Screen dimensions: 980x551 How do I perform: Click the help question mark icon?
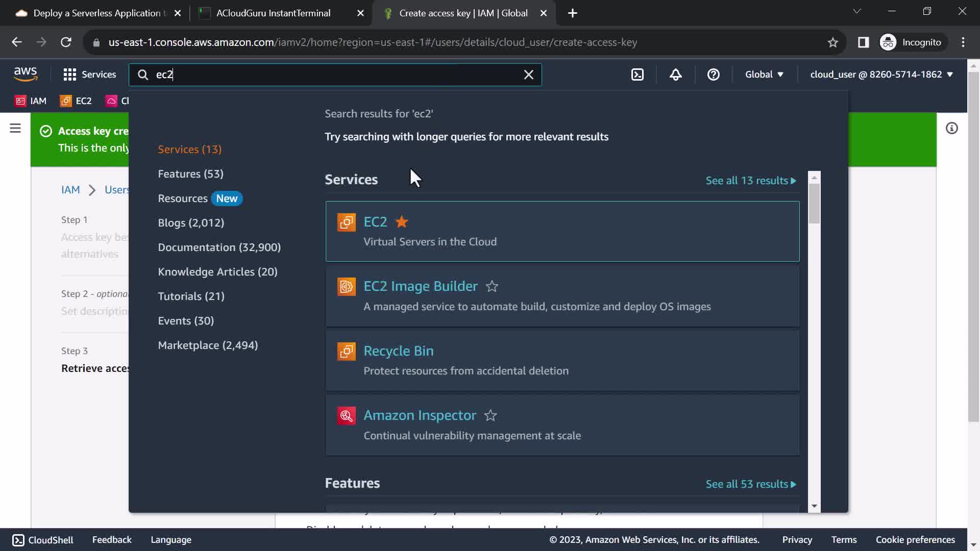point(713,74)
